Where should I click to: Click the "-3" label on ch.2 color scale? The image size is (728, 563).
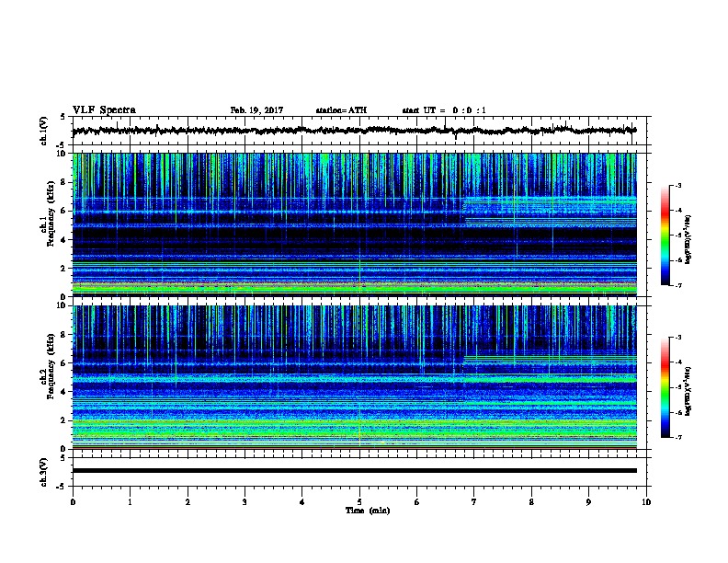[678, 338]
